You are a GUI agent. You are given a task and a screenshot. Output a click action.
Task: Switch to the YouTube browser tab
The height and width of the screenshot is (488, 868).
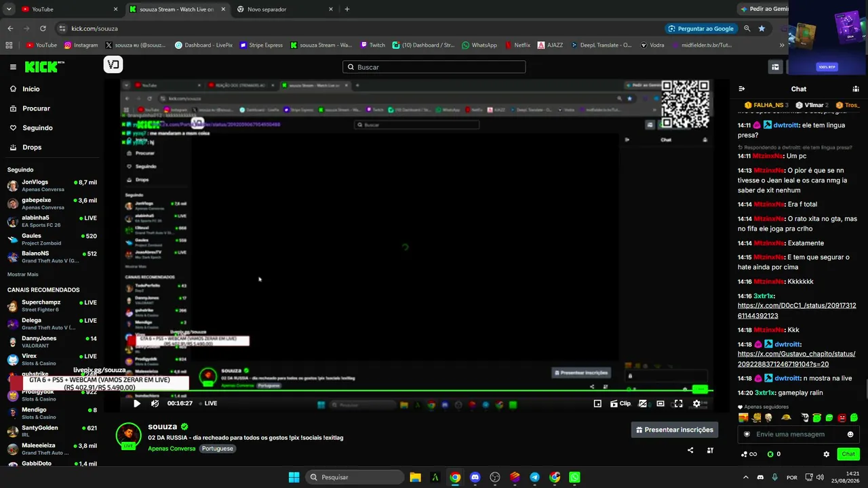(68, 9)
